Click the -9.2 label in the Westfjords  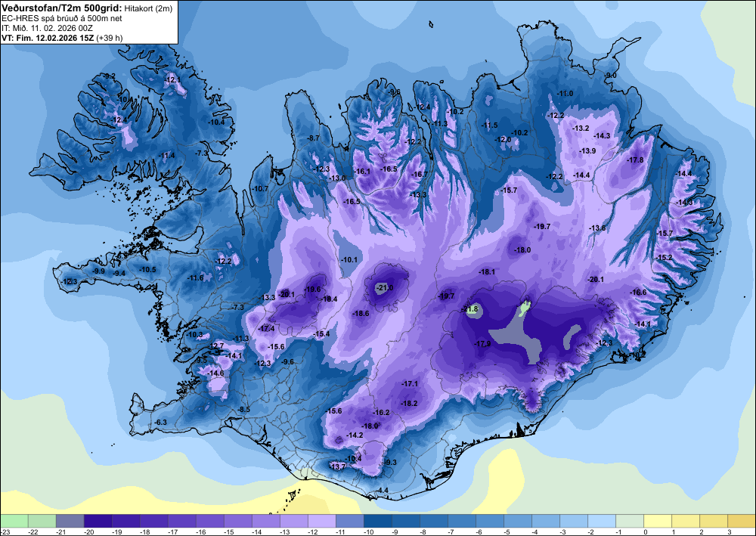pyautogui.click(x=110, y=76)
